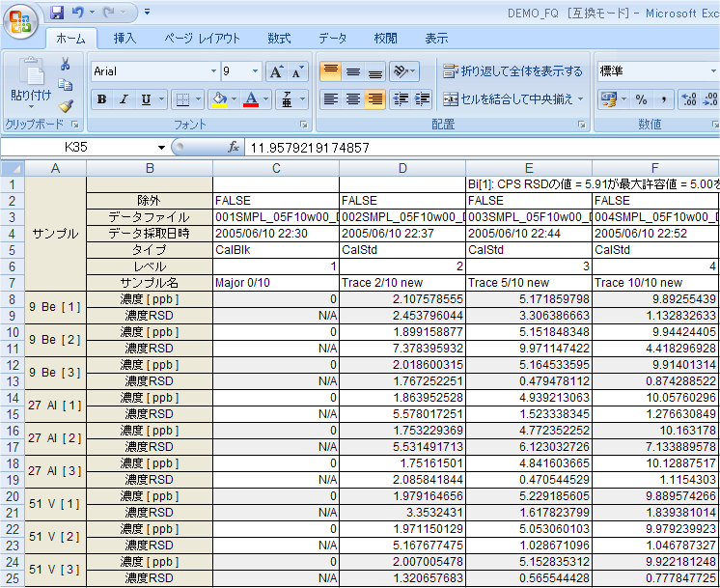Image resolution: width=720 pixels, height=588 pixels.
Task: Increase the cell indent
Action: 422,99
